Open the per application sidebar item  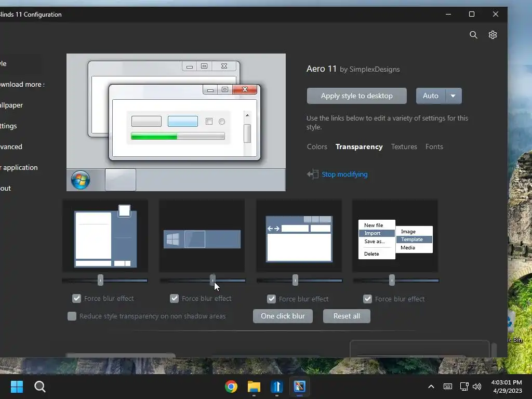(19, 167)
